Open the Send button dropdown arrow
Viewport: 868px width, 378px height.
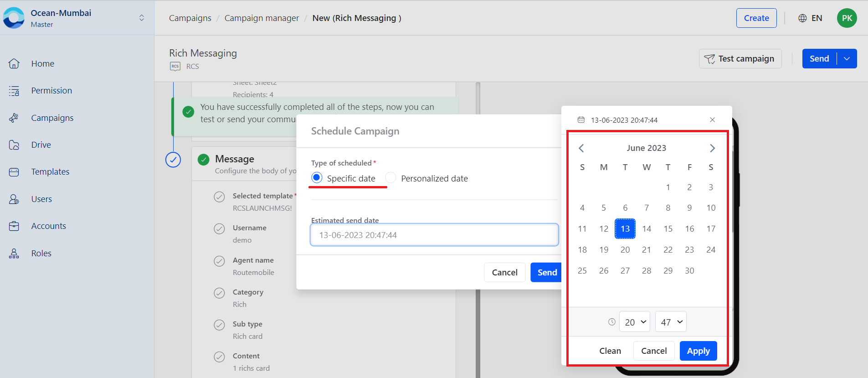[x=847, y=58]
